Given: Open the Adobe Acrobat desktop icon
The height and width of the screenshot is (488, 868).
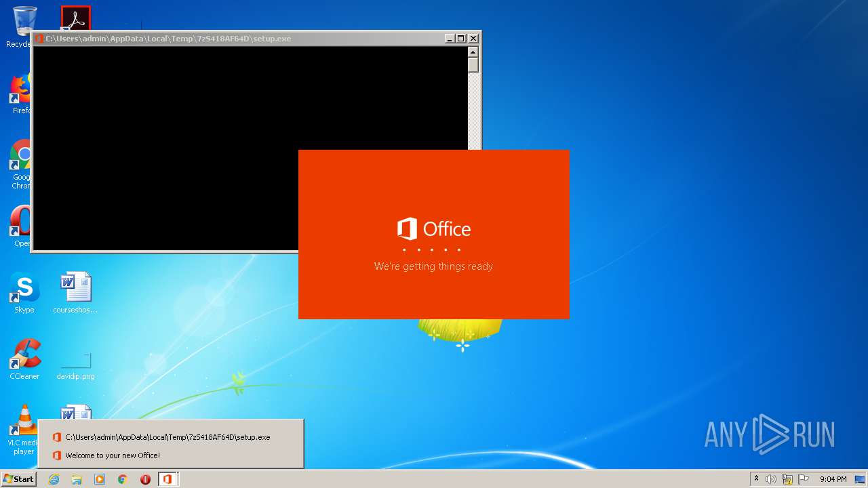Looking at the screenshot, I should tap(75, 18).
